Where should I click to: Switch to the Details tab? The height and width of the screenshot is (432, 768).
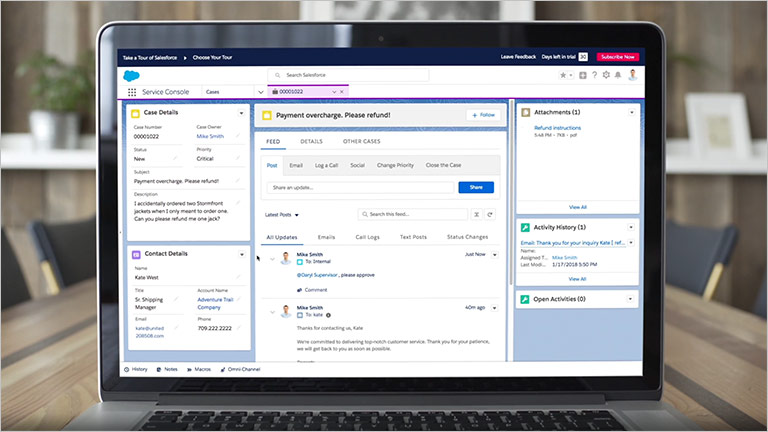(311, 142)
